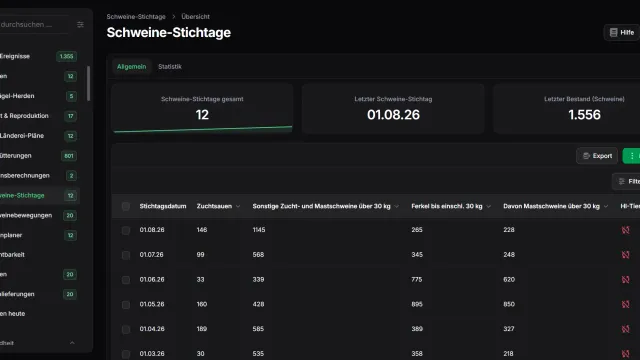This screenshot has width=640, height=360.
Task: Toggle the select-all rows checkbox in header
Action: [x=126, y=207]
